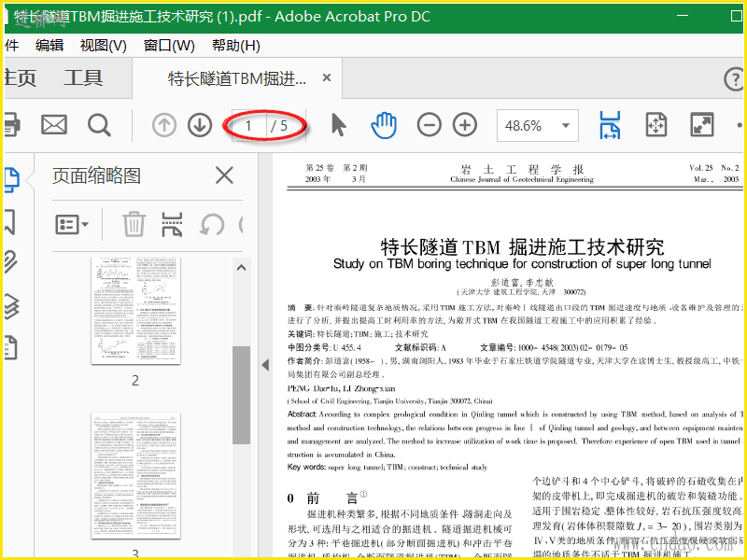Click the current page number field
747x560 pixels.
[x=248, y=126]
